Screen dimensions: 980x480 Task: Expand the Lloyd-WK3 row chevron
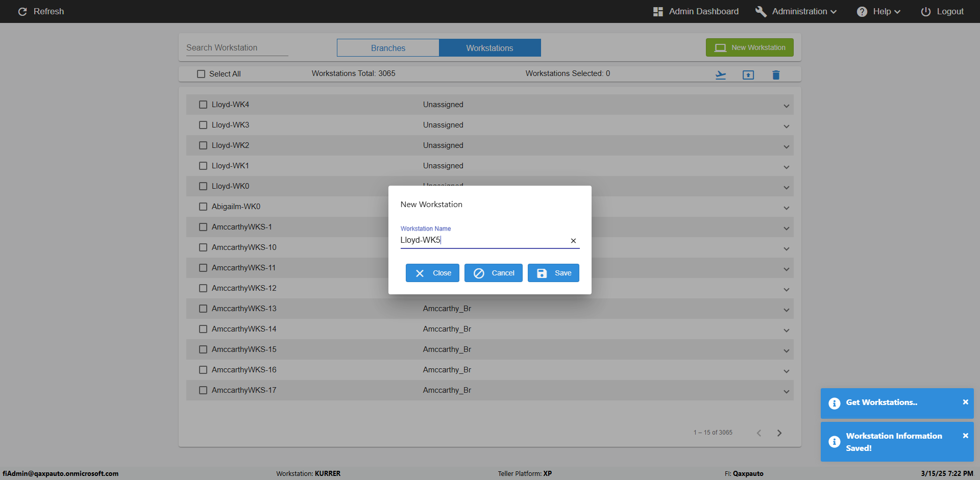point(786,127)
